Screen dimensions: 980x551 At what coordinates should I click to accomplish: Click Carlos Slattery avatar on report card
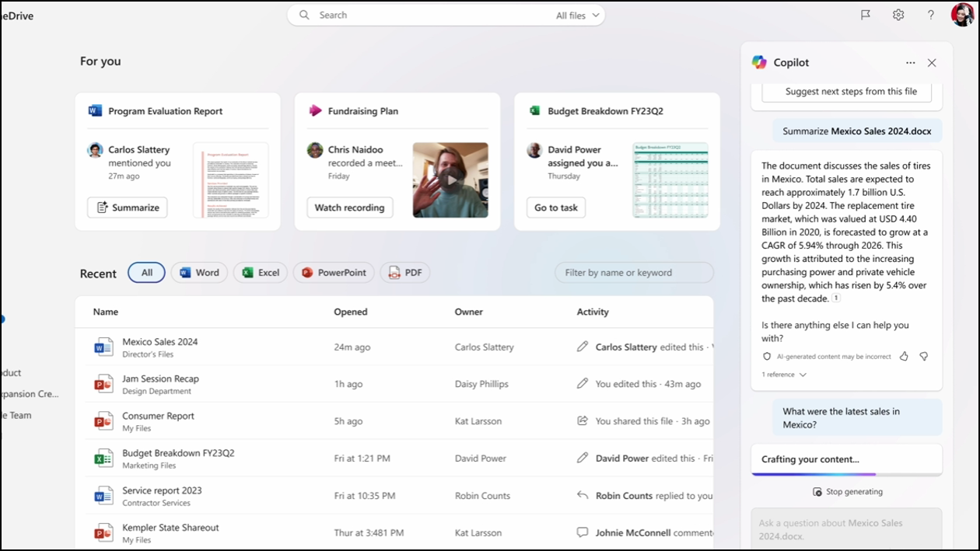click(x=96, y=150)
